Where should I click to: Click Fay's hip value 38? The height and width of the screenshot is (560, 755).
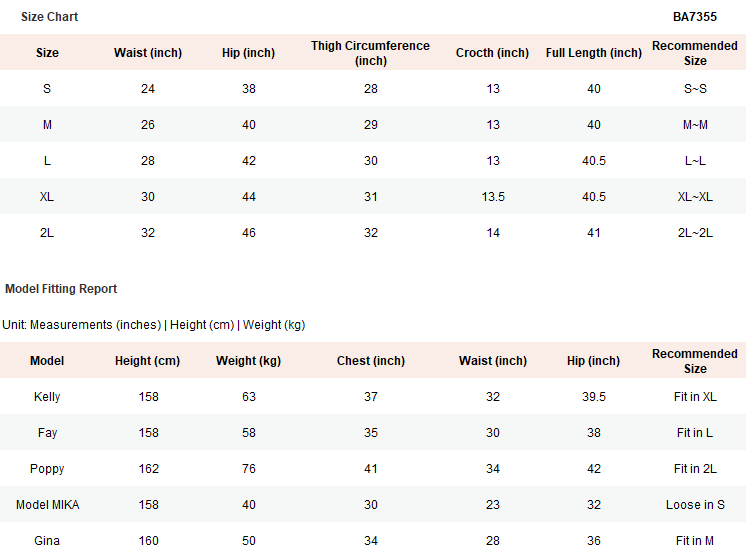(594, 433)
